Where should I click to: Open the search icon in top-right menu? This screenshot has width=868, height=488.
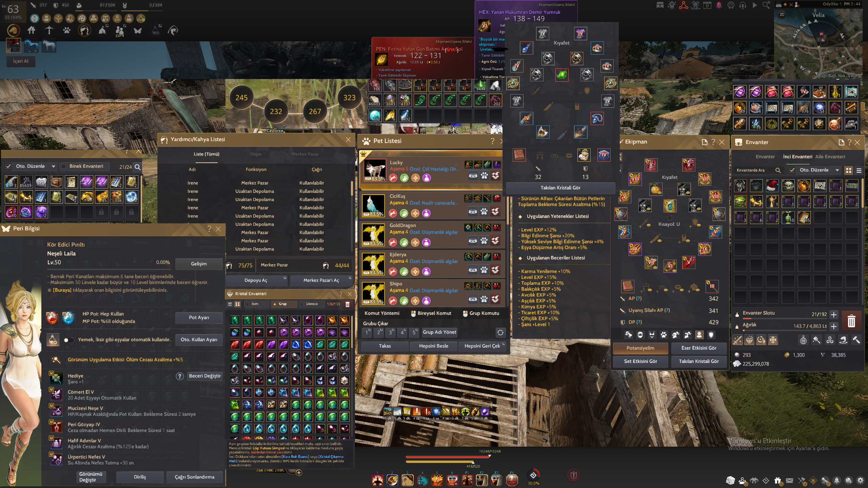pos(766,5)
